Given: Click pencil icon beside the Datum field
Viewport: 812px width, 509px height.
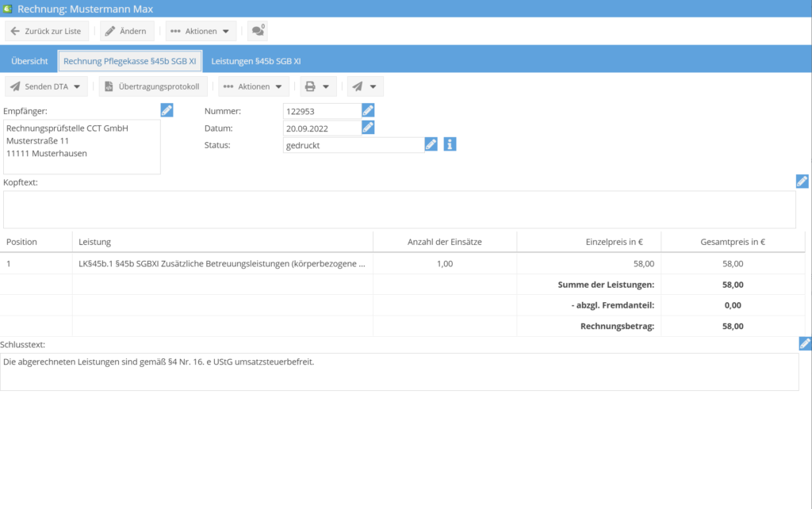Looking at the screenshot, I should coord(368,127).
